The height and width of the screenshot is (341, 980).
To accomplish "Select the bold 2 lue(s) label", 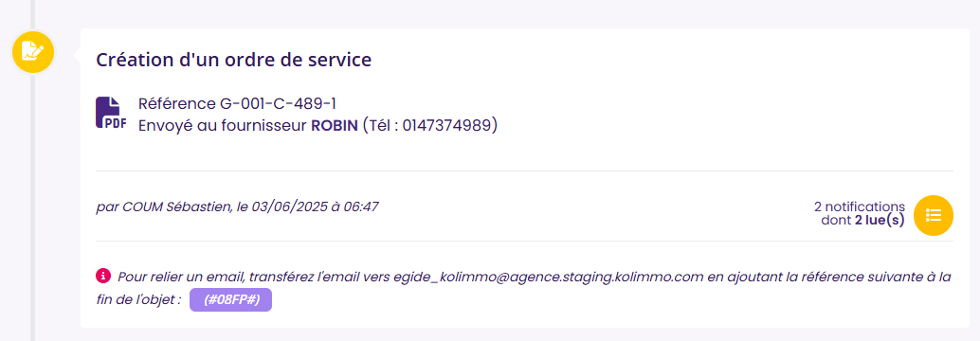I will (880, 221).
